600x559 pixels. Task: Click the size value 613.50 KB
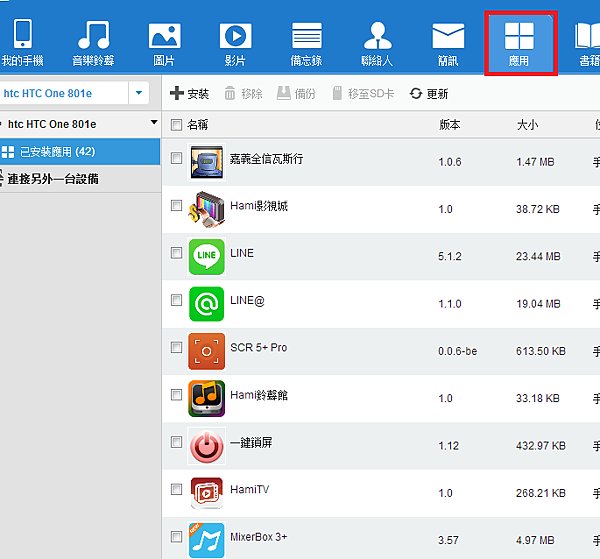pyautogui.click(x=541, y=351)
